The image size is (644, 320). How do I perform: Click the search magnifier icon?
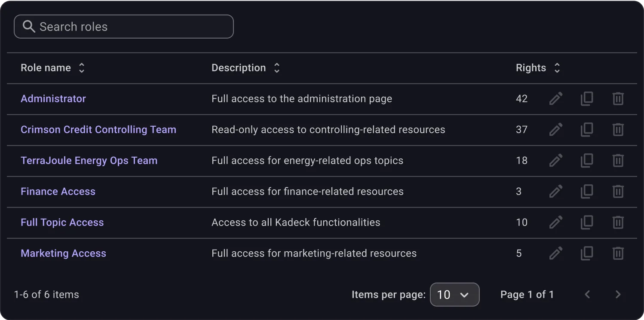[x=29, y=27]
